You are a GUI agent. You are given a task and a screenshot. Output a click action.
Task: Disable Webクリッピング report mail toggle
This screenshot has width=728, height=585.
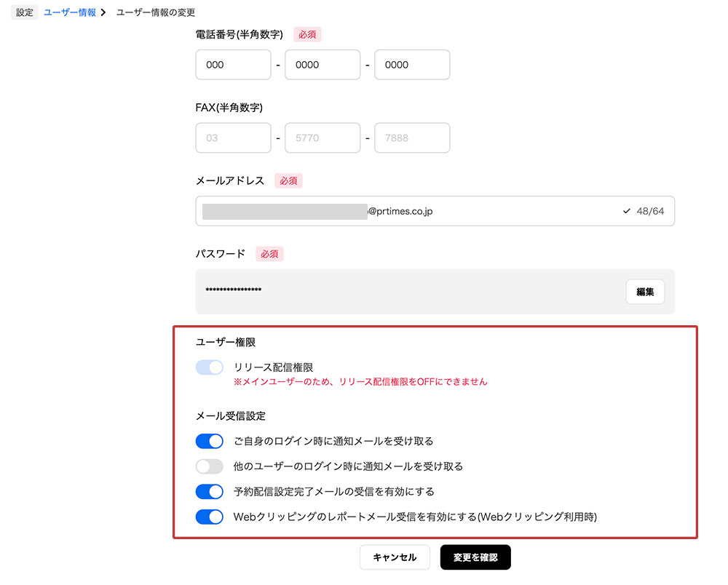coord(209,517)
